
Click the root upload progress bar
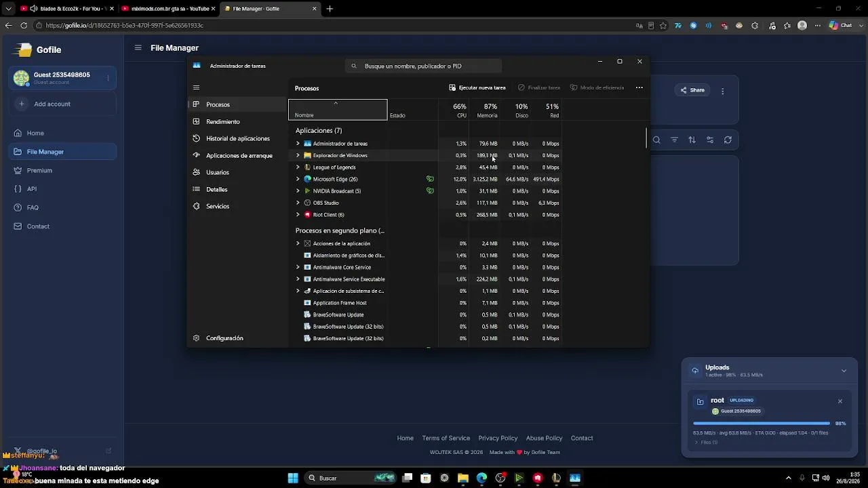click(x=762, y=424)
